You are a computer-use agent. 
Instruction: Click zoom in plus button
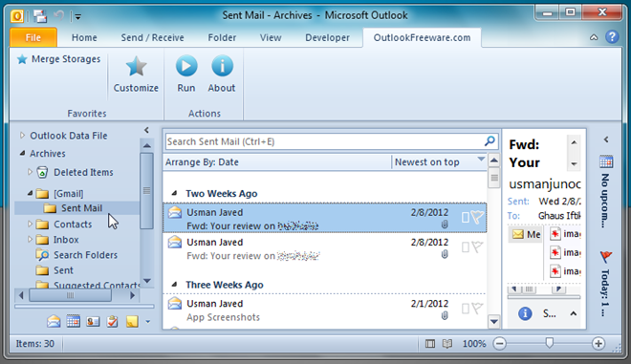pos(598,344)
